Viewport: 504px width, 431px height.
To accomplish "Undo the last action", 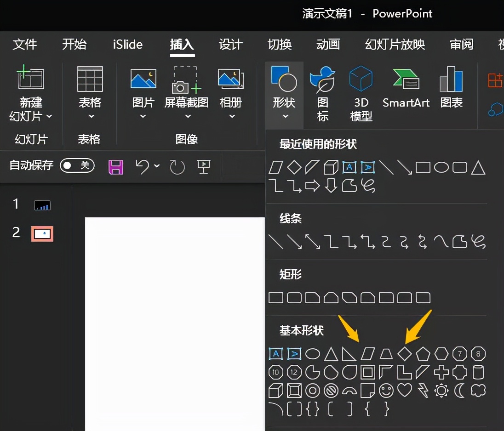I will pyautogui.click(x=143, y=167).
